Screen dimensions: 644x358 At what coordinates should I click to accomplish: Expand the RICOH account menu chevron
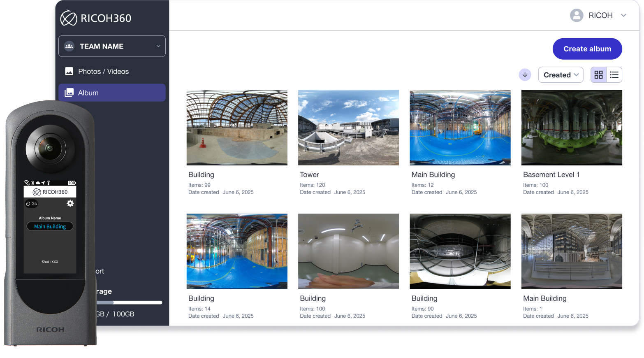click(623, 16)
